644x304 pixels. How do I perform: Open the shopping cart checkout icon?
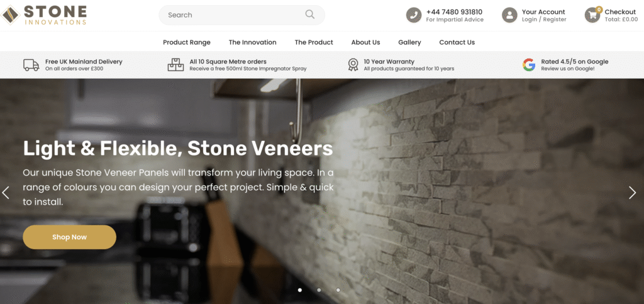[x=592, y=15]
